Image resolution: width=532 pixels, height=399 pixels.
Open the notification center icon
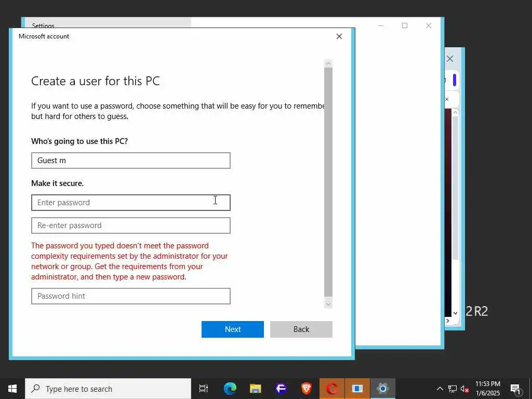point(515,389)
